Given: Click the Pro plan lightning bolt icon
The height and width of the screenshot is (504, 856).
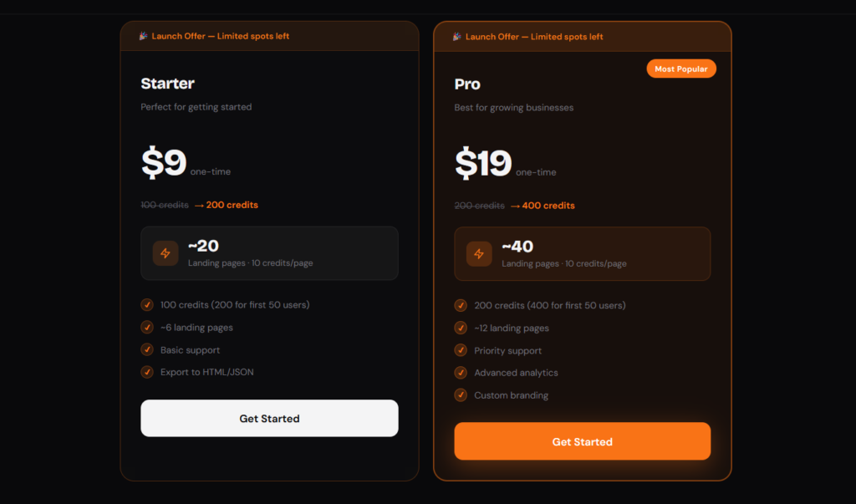Looking at the screenshot, I should click(479, 254).
